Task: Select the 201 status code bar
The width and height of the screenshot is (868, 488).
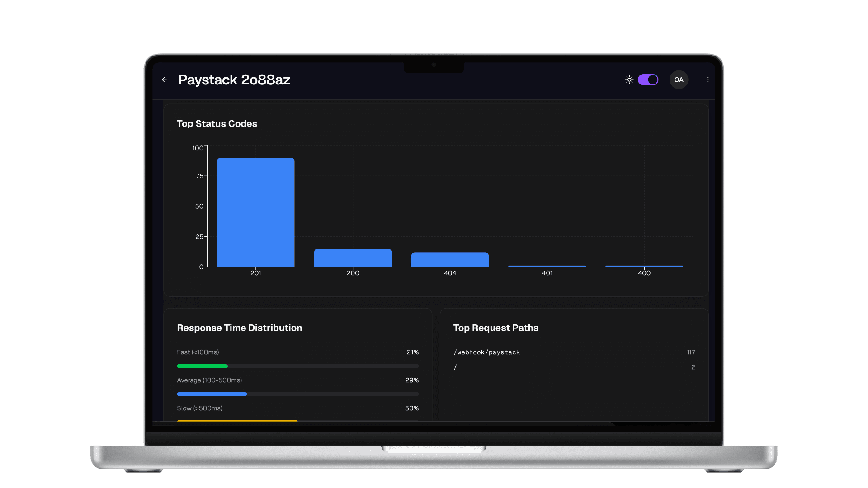Action: (x=255, y=212)
